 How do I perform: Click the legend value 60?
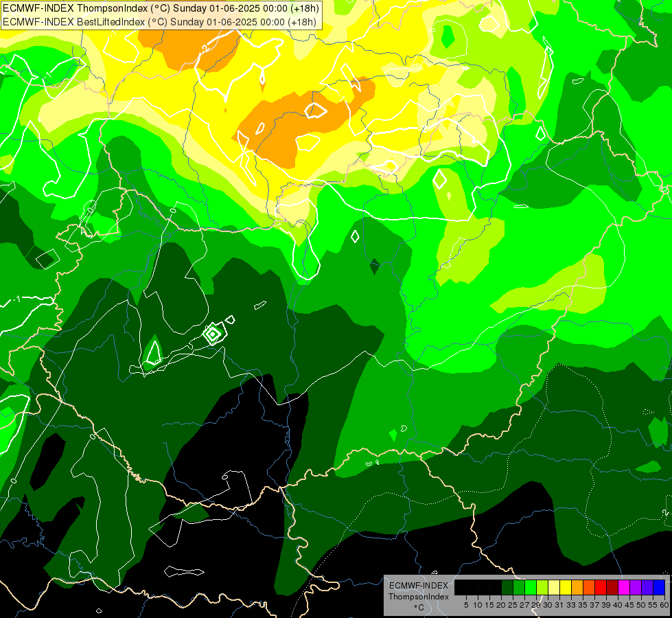[x=664, y=605]
